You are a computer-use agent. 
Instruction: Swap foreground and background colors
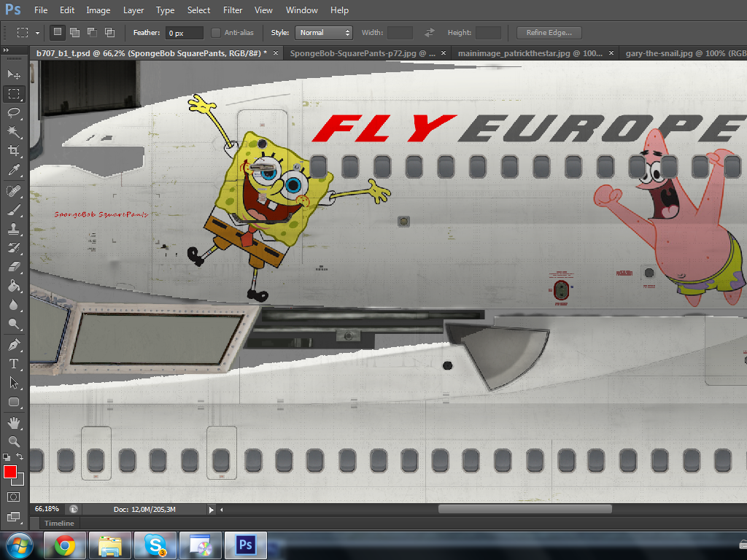20,457
